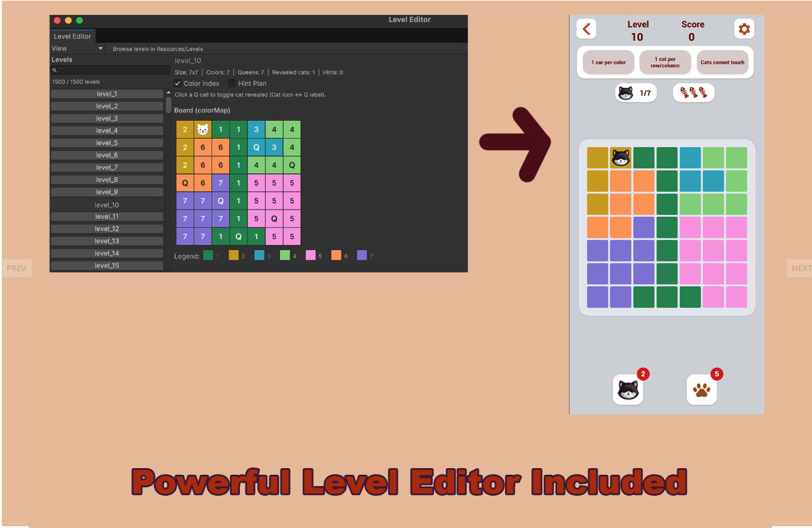This screenshot has width=812, height=528.
Task: Click the cat counter 1/7 badge
Action: [635, 93]
